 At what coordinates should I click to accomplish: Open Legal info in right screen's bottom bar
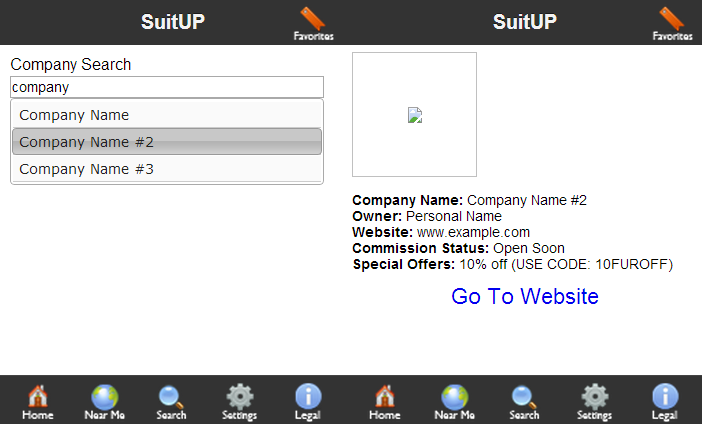(665, 403)
